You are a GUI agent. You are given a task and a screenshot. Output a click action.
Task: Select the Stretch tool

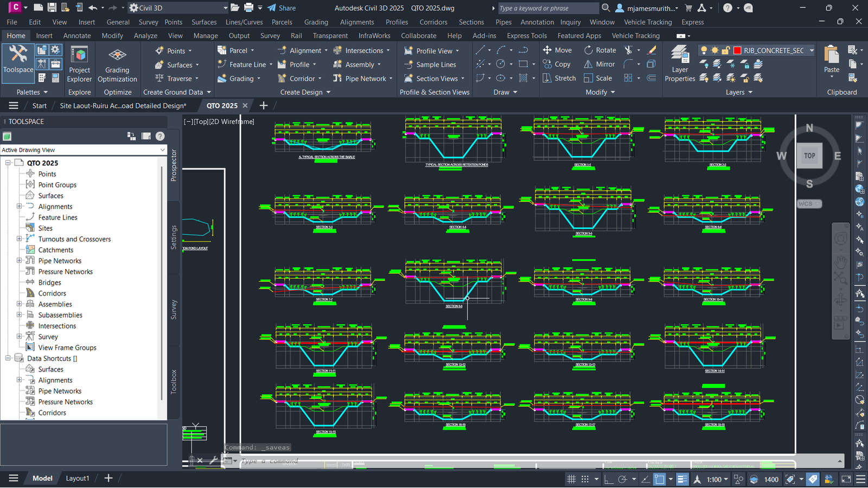[559, 78]
